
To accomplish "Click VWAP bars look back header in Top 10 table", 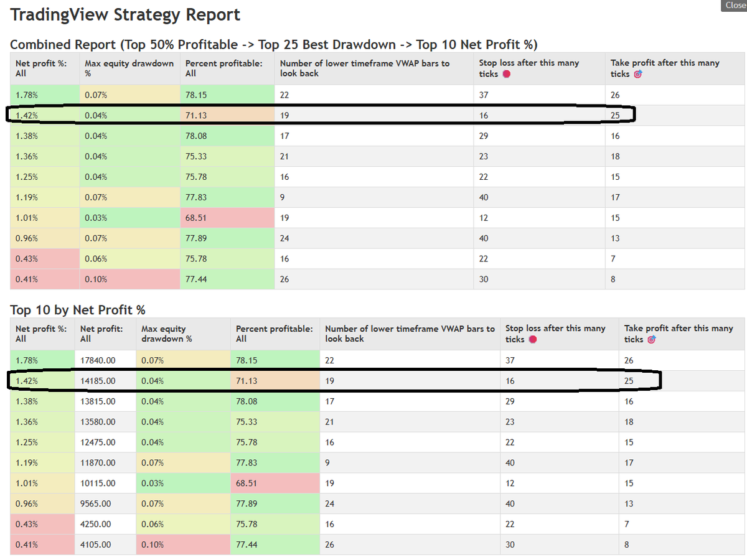I will click(x=410, y=334).
